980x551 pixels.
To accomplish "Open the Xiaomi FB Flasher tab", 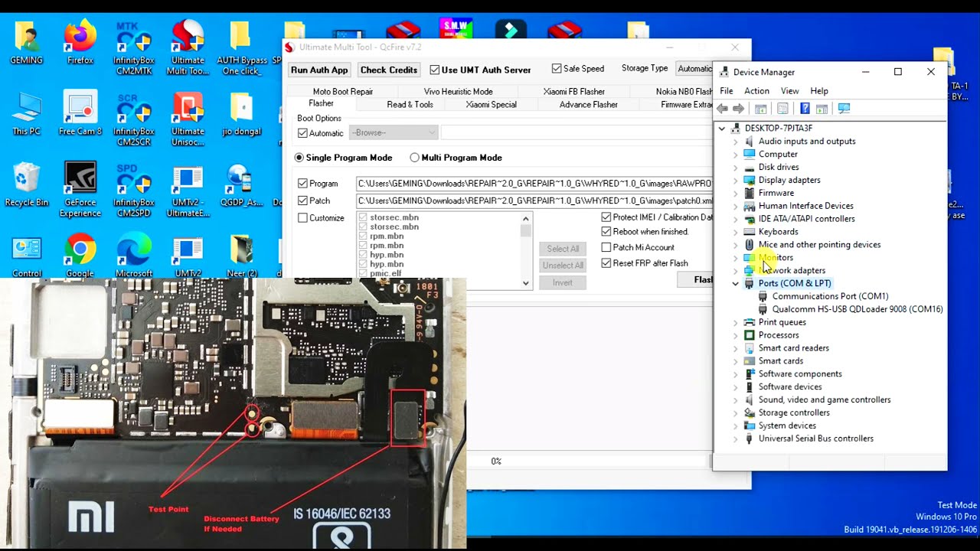I will [573, 92].
